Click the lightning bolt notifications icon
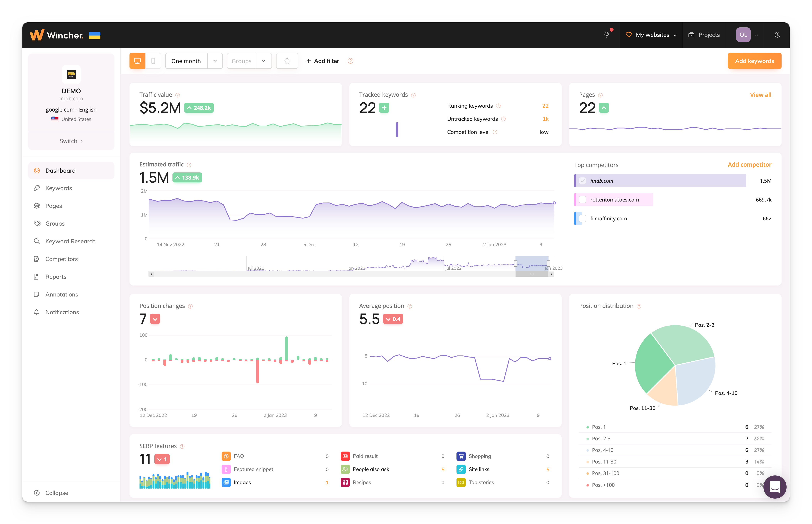 click(606, 35)
